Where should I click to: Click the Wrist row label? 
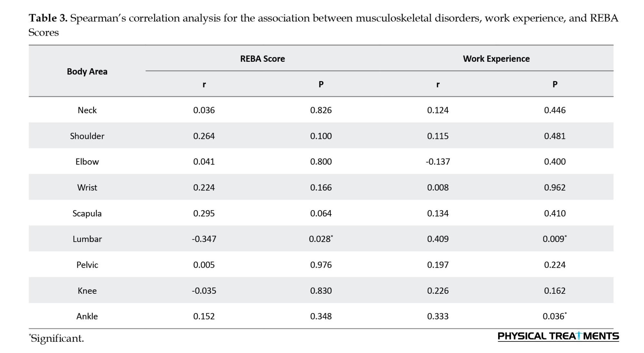pos(87,187)
